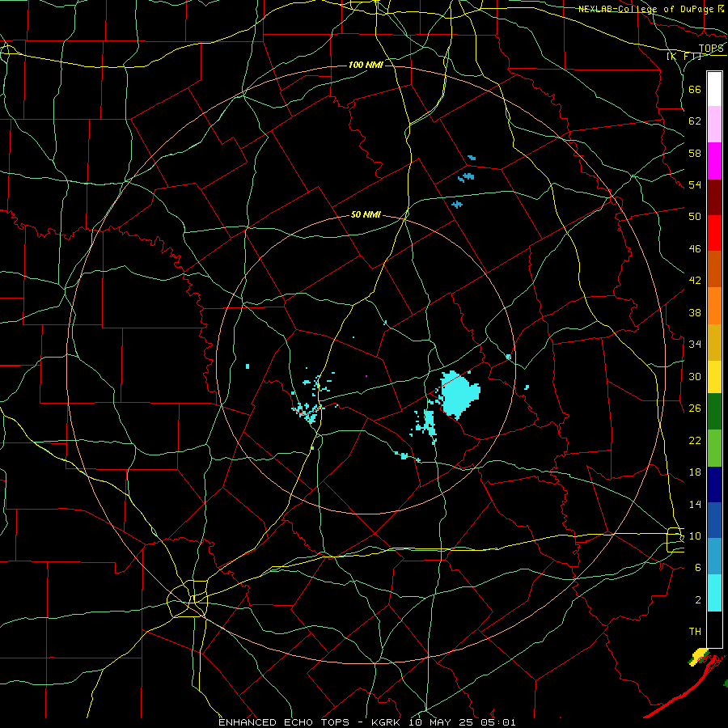
Task: Click the 'TH' threshold legend label
Action: (695, 632)
